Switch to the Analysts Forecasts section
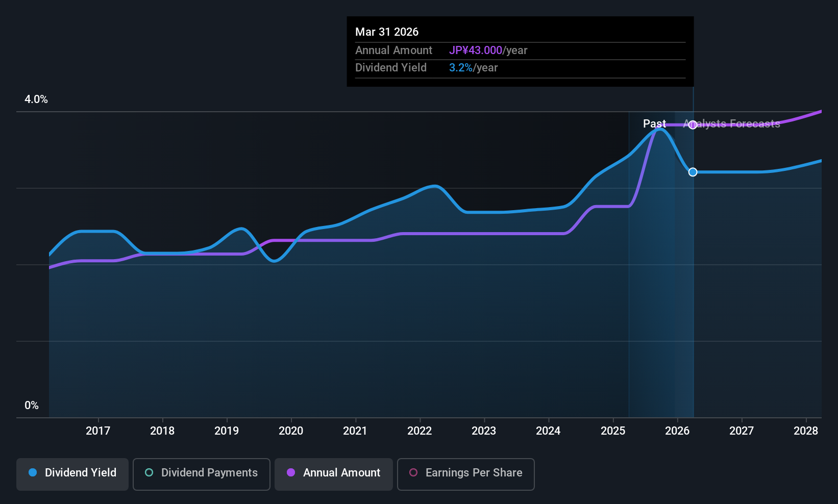The height and width of the screenshot is (504, 838). pos(731,123)
